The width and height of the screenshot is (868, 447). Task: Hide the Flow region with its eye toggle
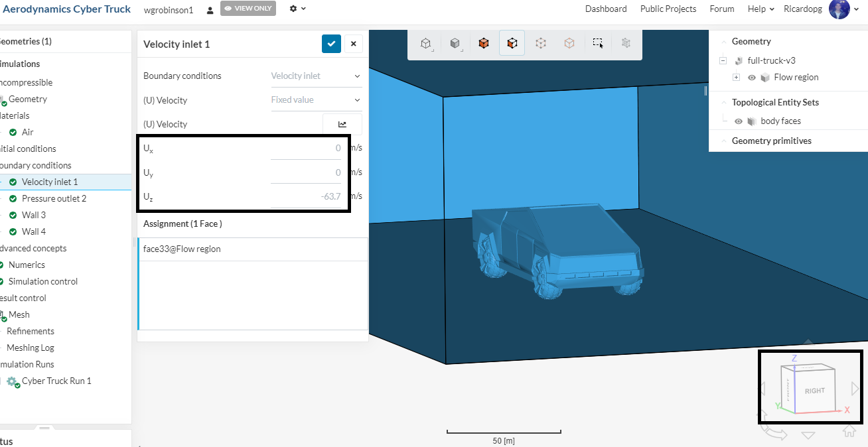click(x=752, y=77)
